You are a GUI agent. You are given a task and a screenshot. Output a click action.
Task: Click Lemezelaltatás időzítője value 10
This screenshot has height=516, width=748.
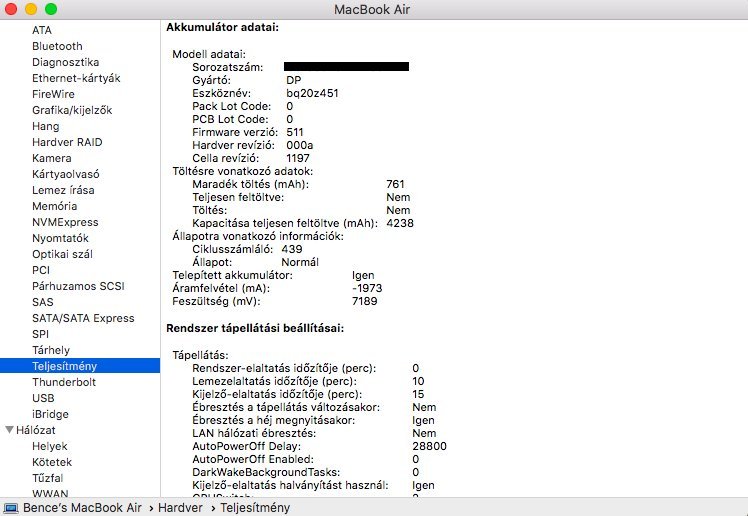418,381
